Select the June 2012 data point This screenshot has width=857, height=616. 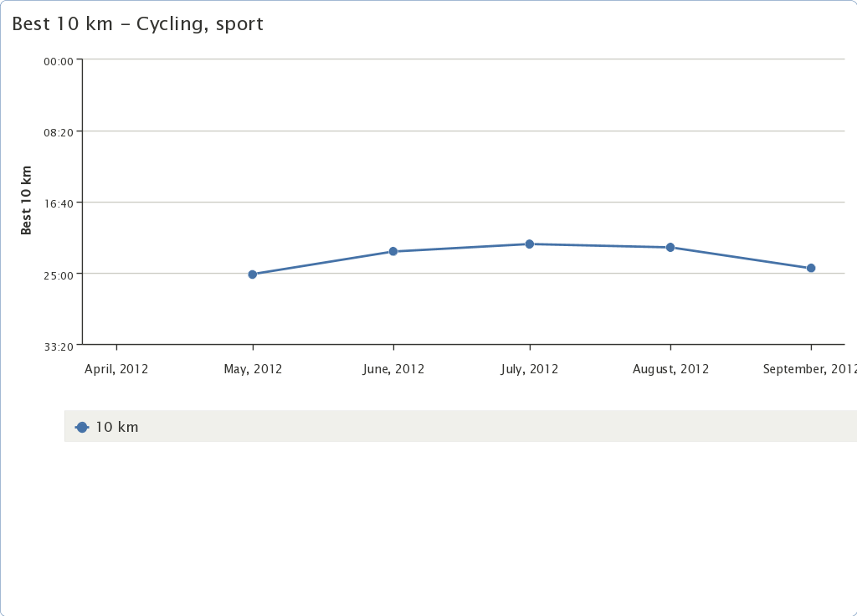[x=393, y=251]
